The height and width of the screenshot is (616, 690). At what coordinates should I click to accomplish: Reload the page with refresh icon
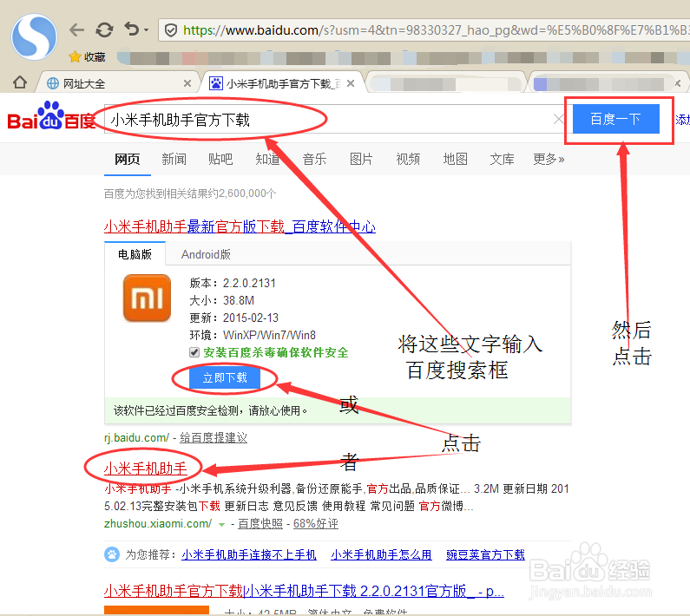104,29
